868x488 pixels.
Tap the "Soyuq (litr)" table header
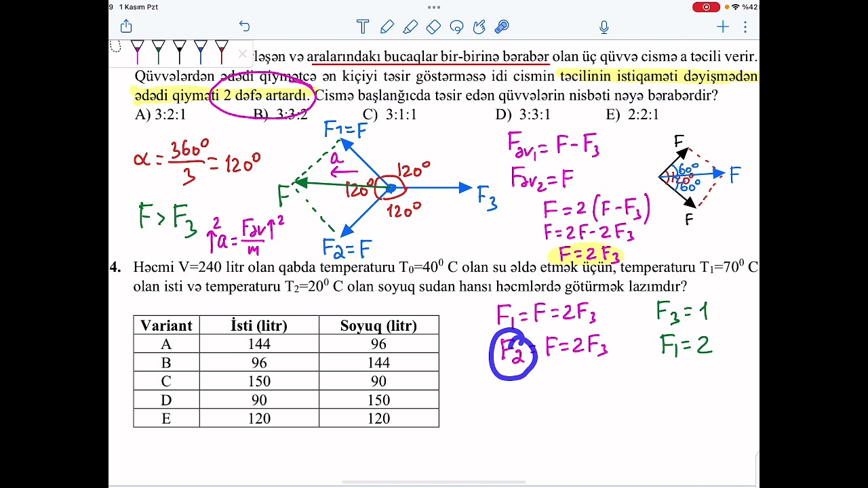point(378,325)
